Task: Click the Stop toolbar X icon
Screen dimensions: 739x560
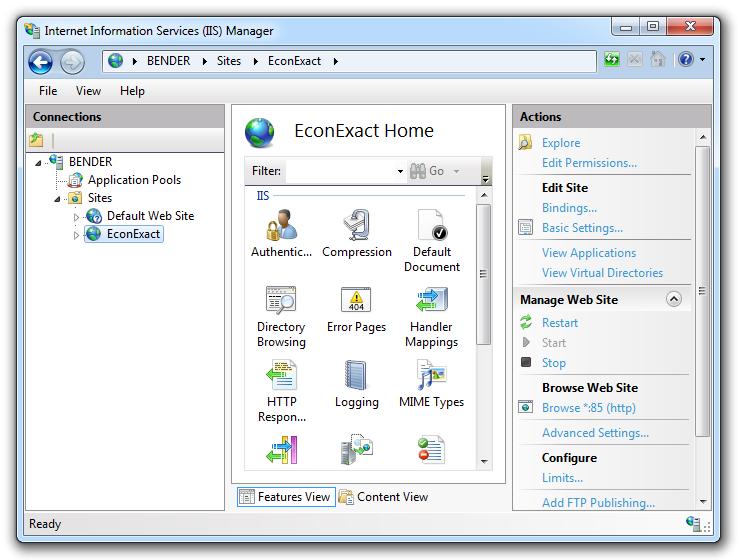Action: (635, 59)
